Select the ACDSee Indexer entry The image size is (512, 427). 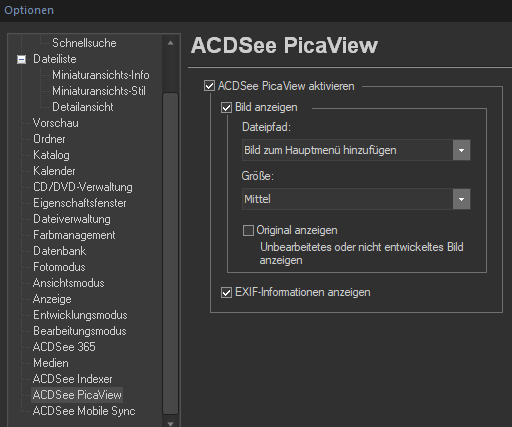point(73,379)
